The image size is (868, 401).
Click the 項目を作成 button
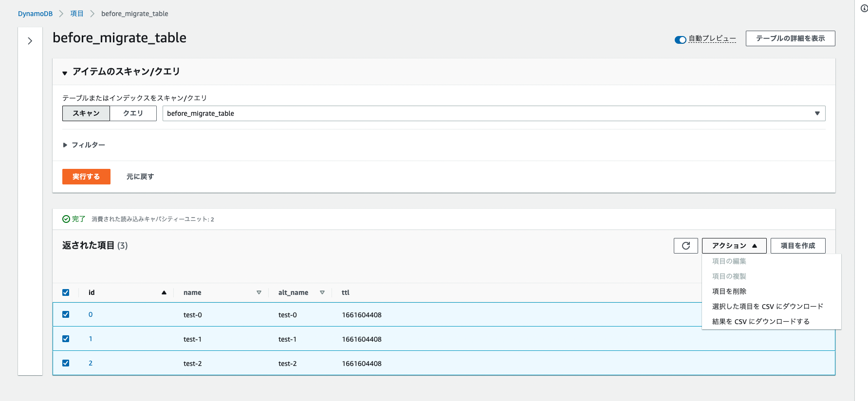[798, 246]
